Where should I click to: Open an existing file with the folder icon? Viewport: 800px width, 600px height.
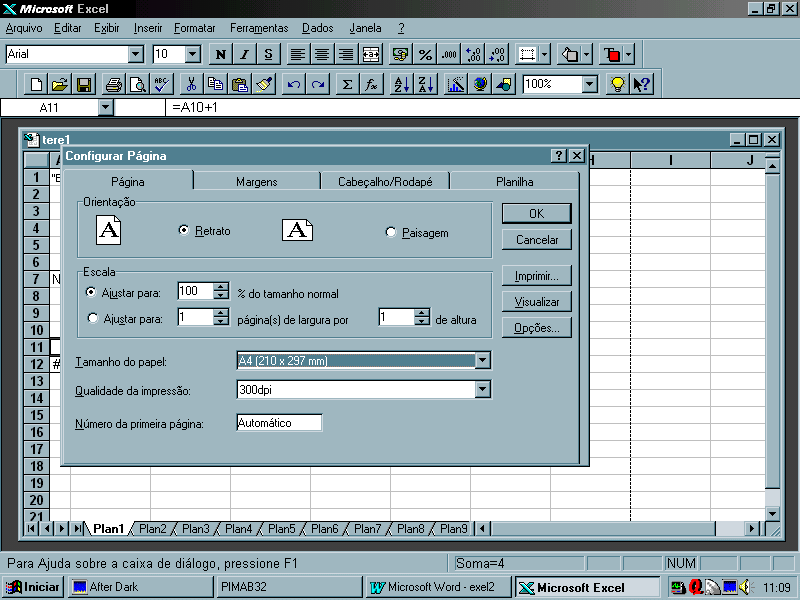click(60, 84)
